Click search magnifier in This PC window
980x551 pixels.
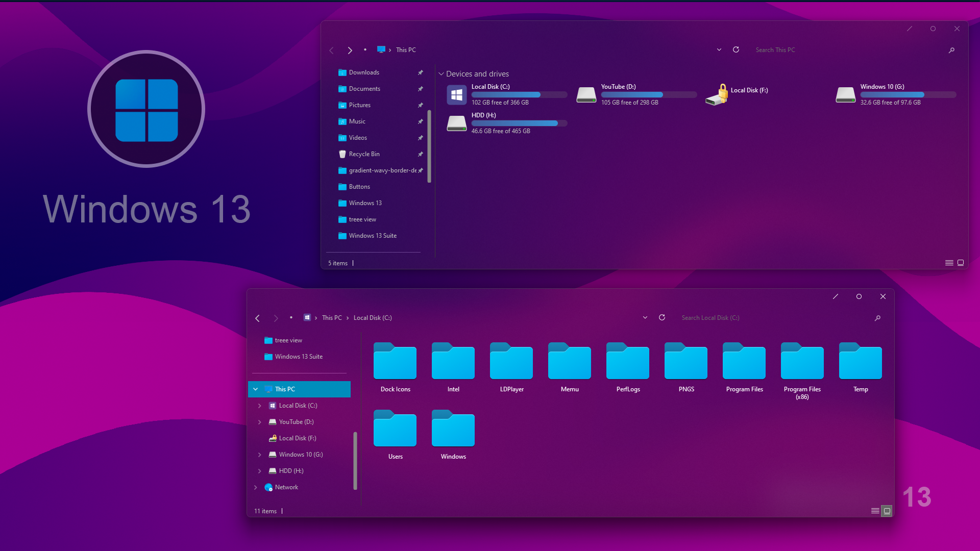tap(951, 50)
